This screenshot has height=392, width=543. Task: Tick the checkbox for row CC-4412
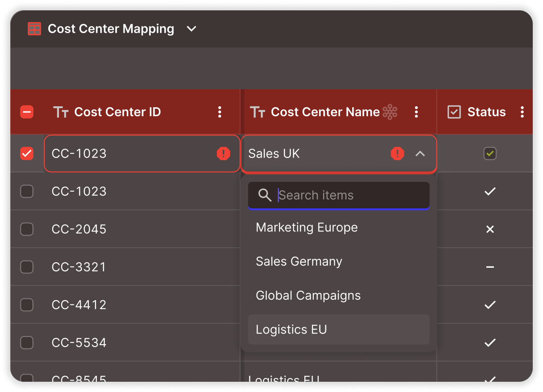point(27,305)
